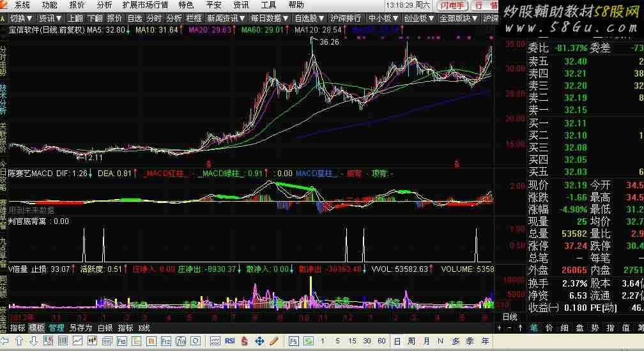The image size is (644, 351).
Task: Expand the 每日数据 dropdown
Action: [270, 19]
